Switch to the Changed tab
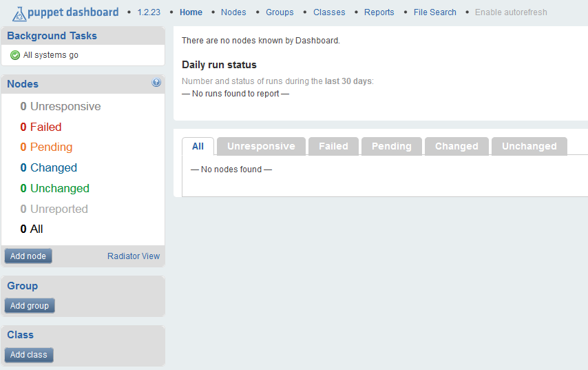The image size is (588, 370). pyautogui.click(x=456, y=146)
